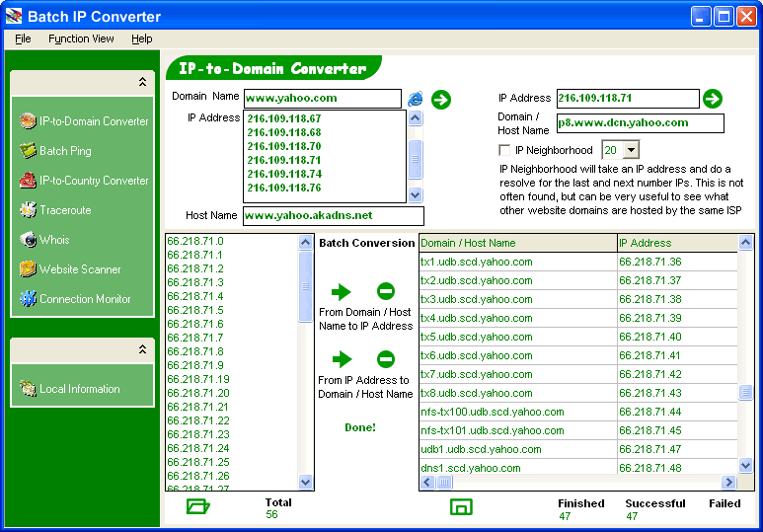The height and width of the screenshot is (532, 763).
Task: Select the nfs-tx100.udb.scd.yahoo.com result row
Action: coord(578,412)
